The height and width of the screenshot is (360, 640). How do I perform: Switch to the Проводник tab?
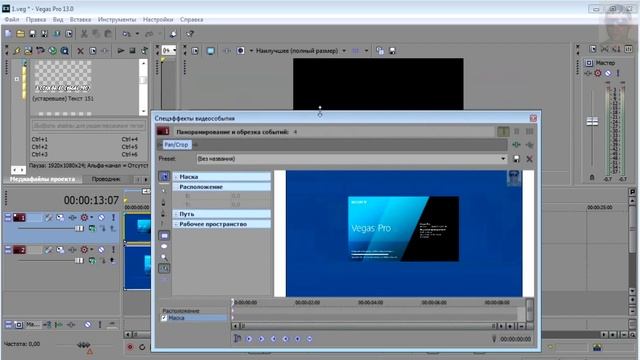click(x=106, y=179)
